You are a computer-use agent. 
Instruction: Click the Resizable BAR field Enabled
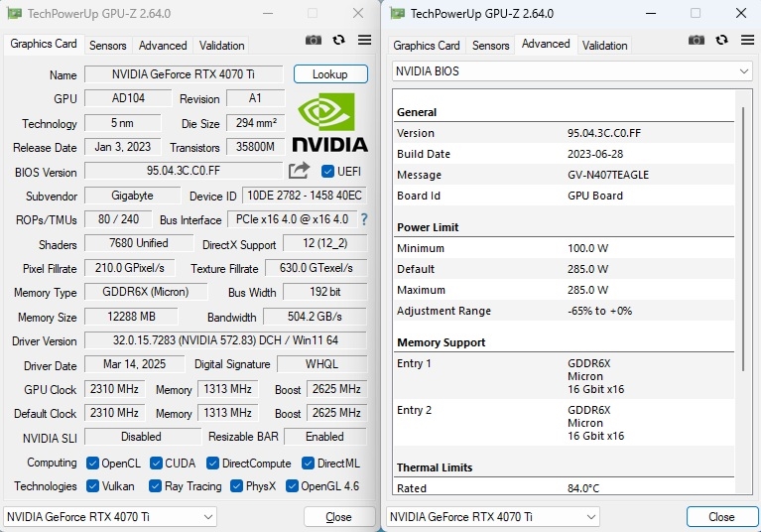pyautogui.click(x=325, y=437)
